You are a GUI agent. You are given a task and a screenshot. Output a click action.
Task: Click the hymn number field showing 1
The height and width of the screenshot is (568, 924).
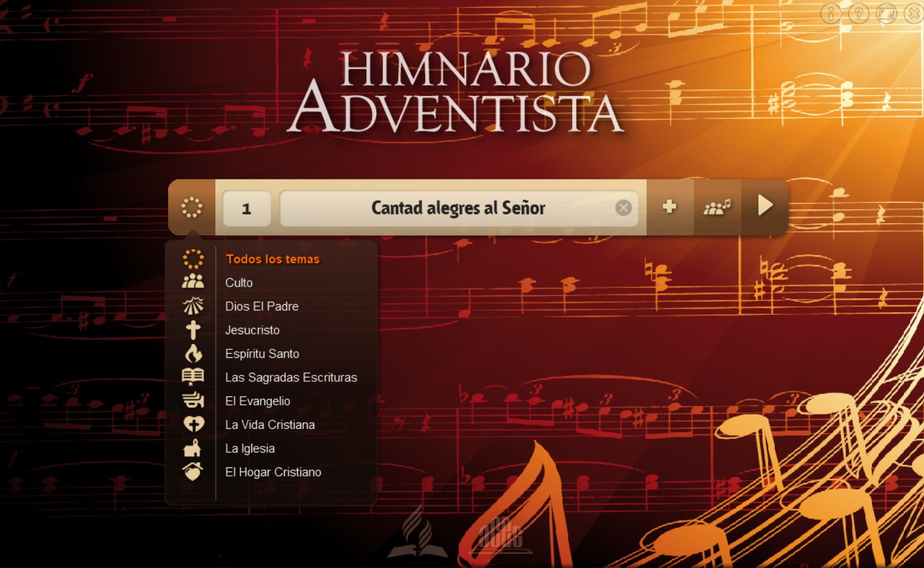(x=247, y=209)
